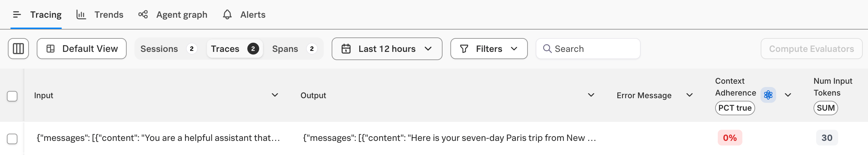
Task: Click the calendar icon in time range
Action: click(x=346, y=49)
